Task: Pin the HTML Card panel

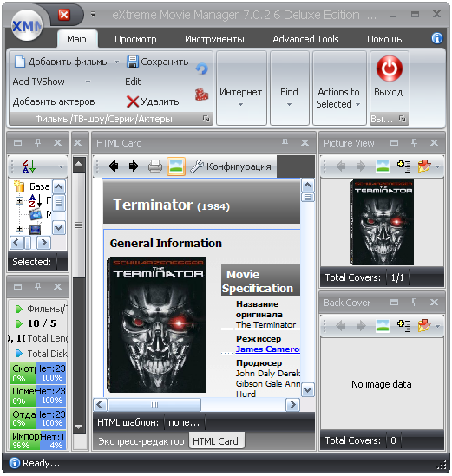Action: (285, 142)
